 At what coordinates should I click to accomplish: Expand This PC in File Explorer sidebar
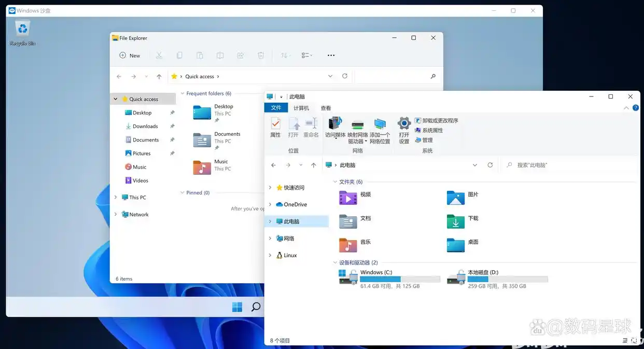tap(116, 198)
